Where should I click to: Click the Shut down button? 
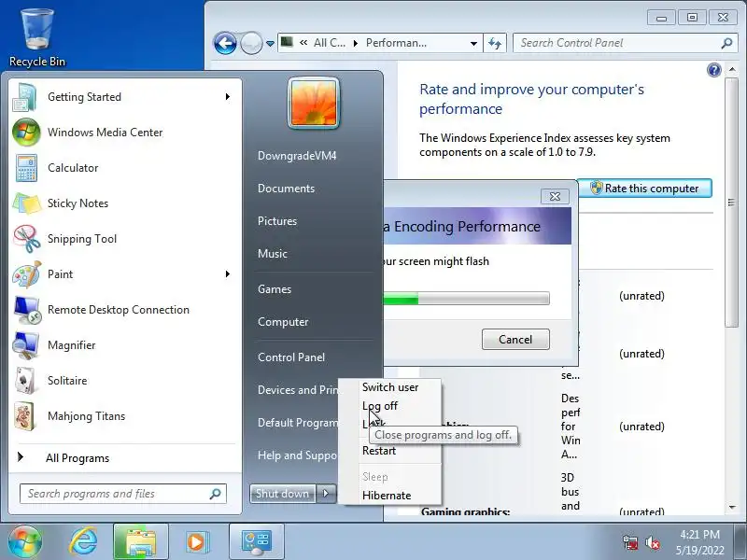point(282,494)
